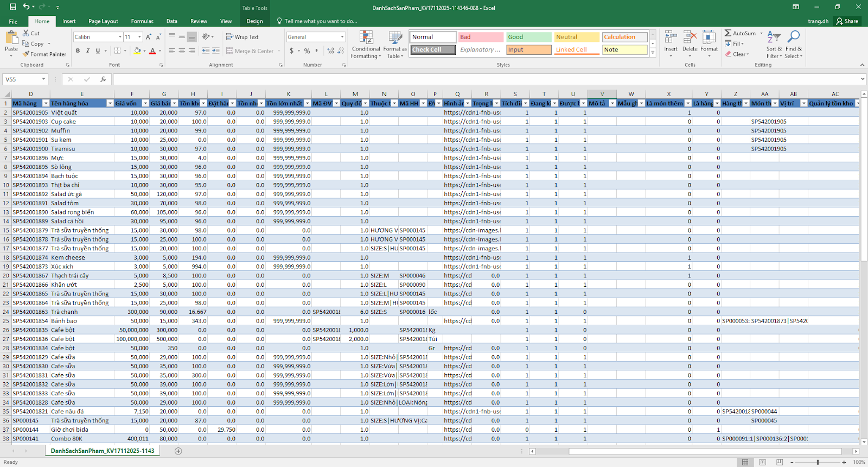Click the zoom slider in status bar
This screenshot has height=467, width=868.
tap(818, 462)
